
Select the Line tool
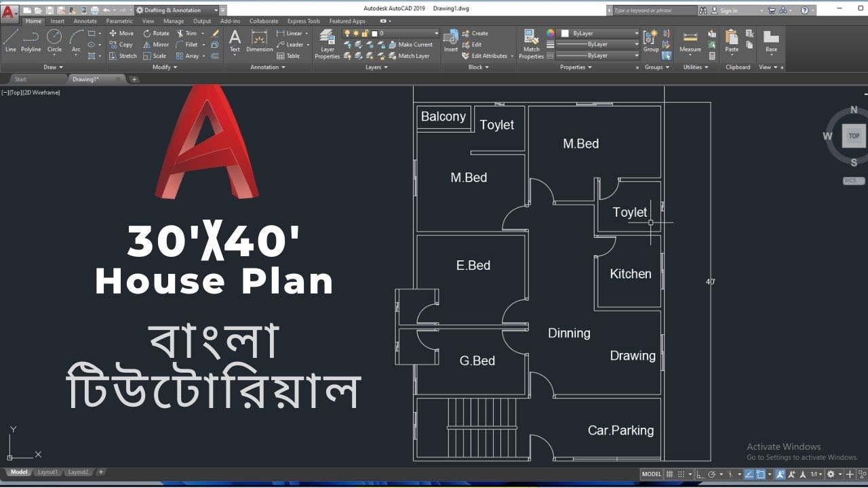(x=11, y=41)
